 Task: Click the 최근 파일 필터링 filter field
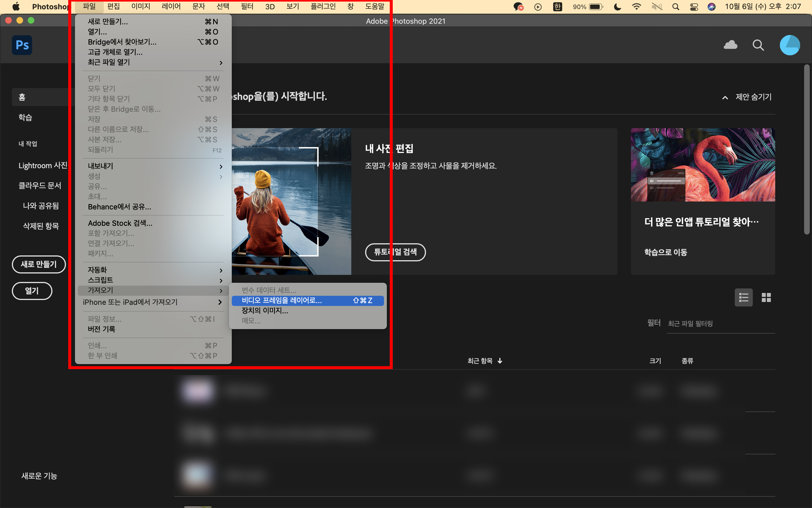721,323
